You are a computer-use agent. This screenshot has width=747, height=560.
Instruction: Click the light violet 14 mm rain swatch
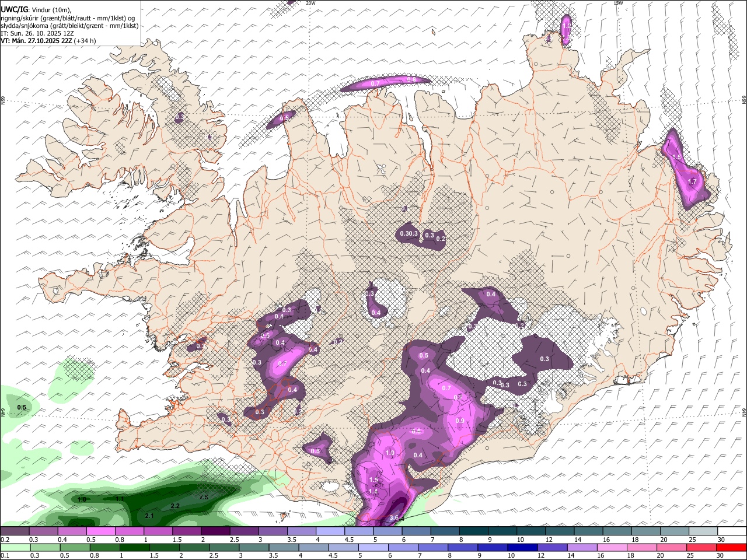click(x=582, y=548)
